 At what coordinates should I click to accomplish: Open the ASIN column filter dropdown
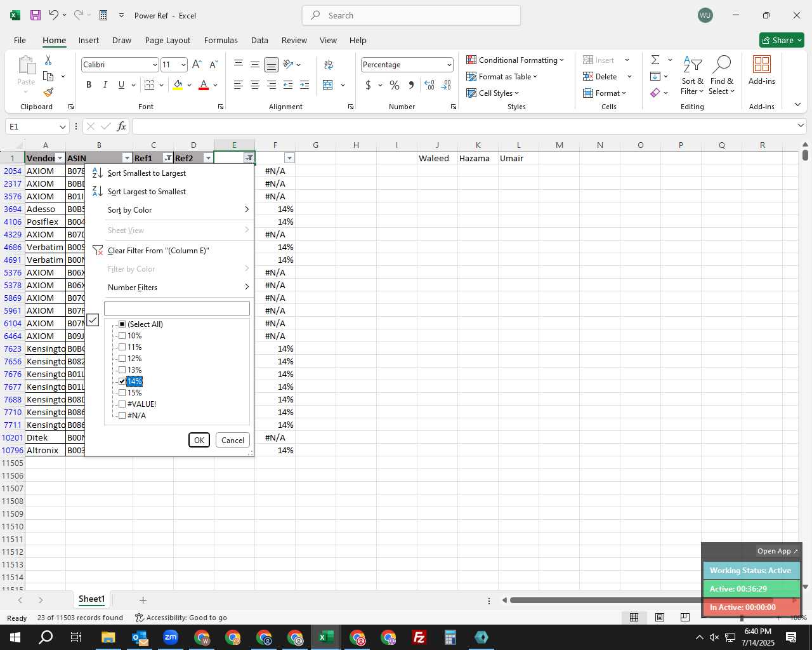pos(127,158)
